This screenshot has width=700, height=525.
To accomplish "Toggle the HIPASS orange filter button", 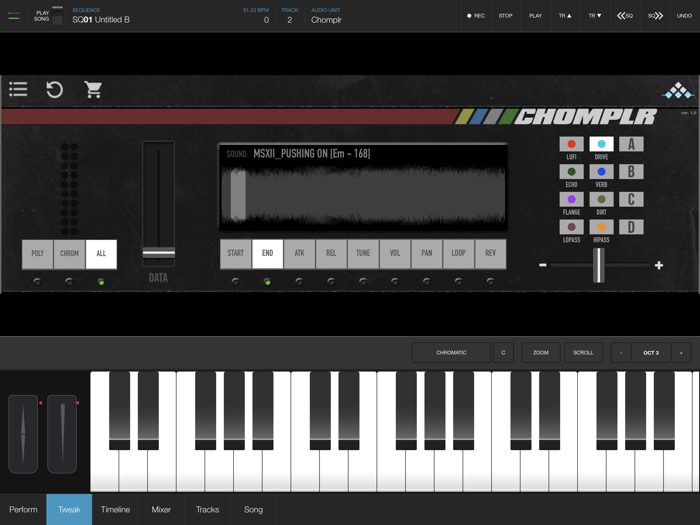I will 601,227.
